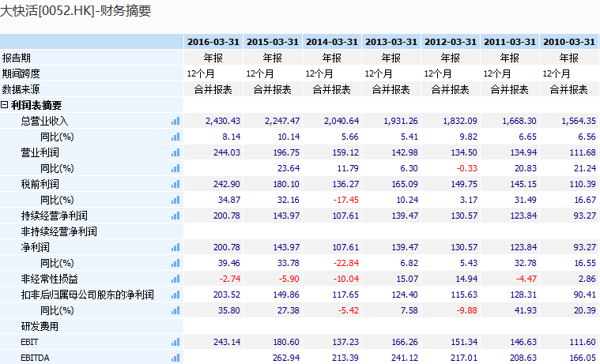Select operating profit value 244.03
Viewport: 600px width, 364px height.
(227, 152)
